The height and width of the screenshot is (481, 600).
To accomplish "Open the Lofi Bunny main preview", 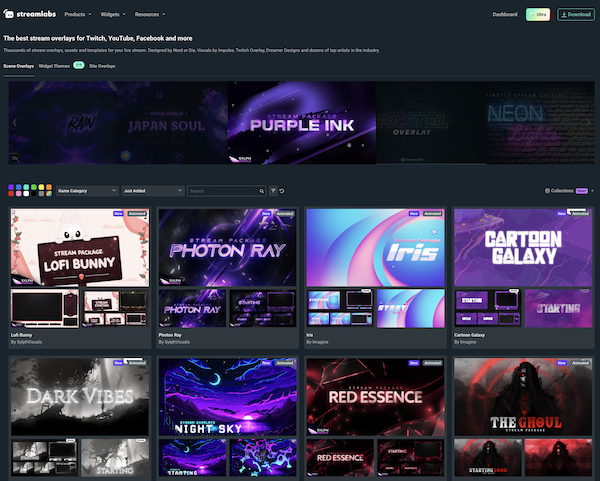I will (80, 248).
